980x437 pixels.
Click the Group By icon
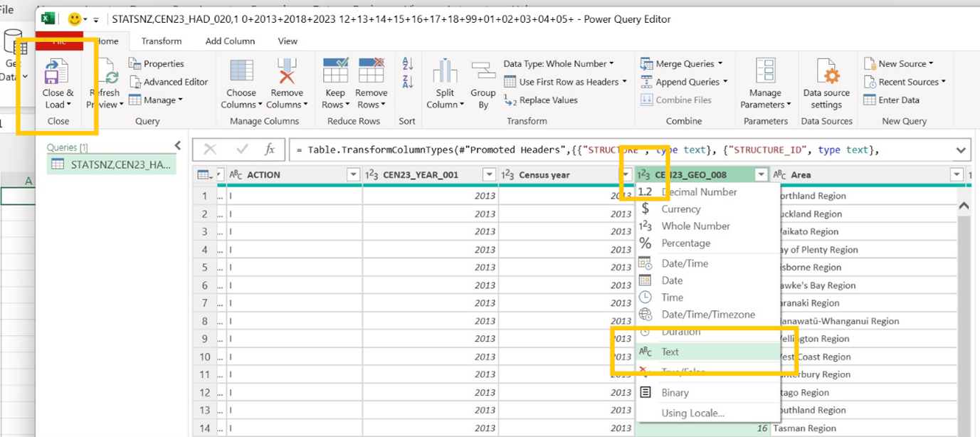tap(483, 72)
